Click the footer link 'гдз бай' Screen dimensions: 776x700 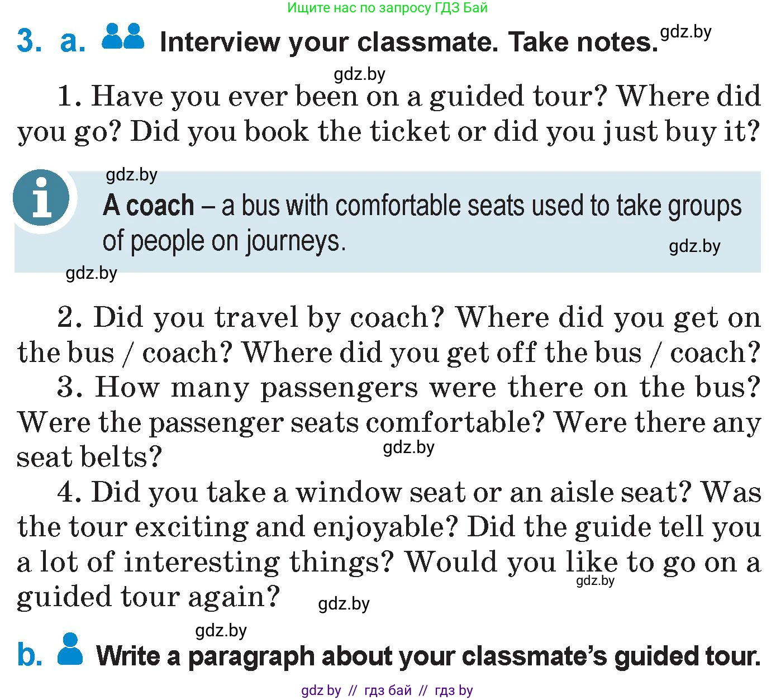(x=388, y=691)
